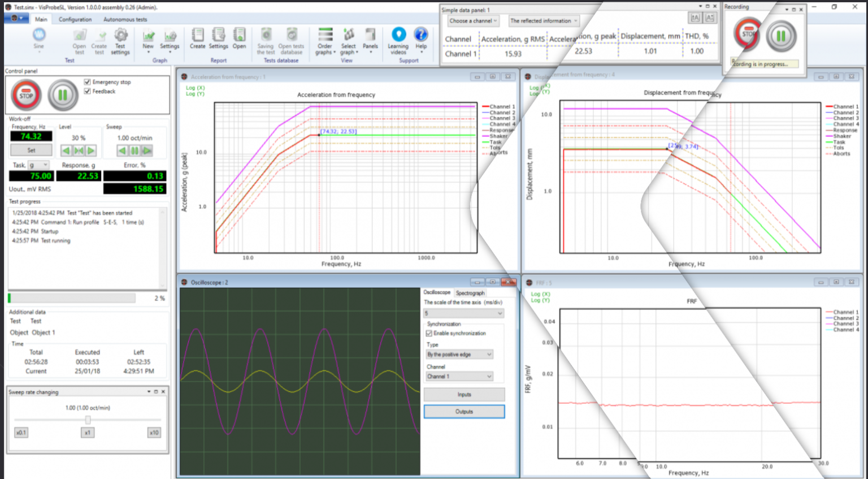The width and height of the screenshot is (868, 479).
Task: Set sweep rate multiplier x0.1
Action: 21,433
